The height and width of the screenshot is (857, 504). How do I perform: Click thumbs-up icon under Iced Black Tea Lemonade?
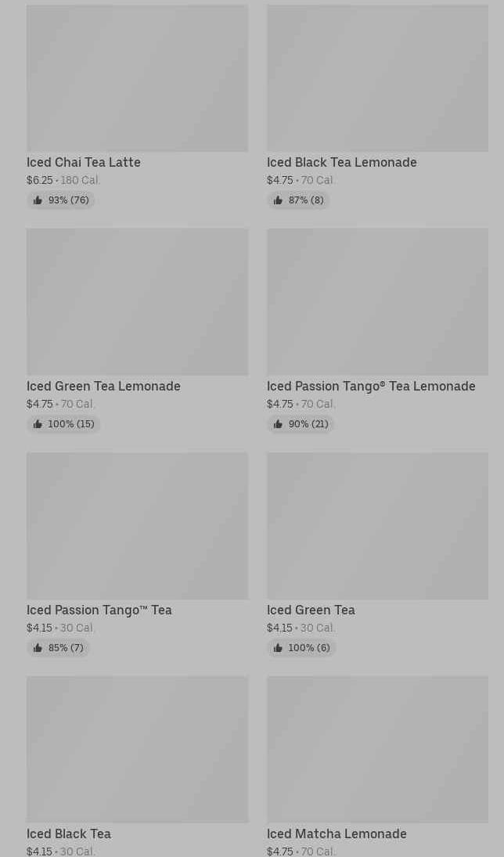coord(278,200)
